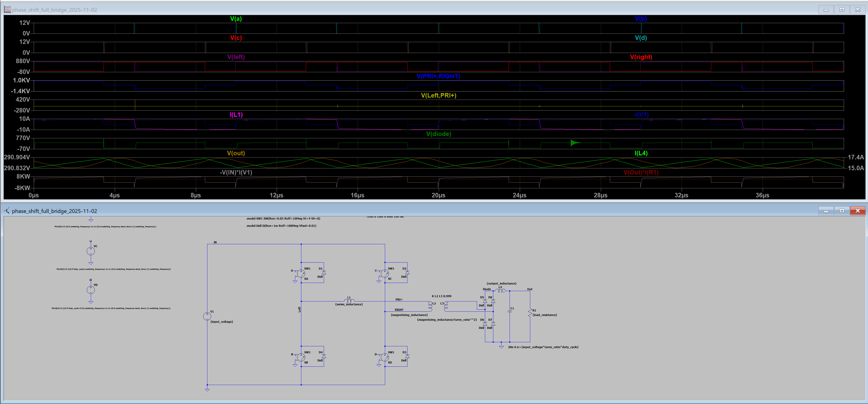The height and width of the screenshot is (404, 868).
Task: Click switch SA symbol in schematic
Action: pyautogui.click(x=301, y=273)
